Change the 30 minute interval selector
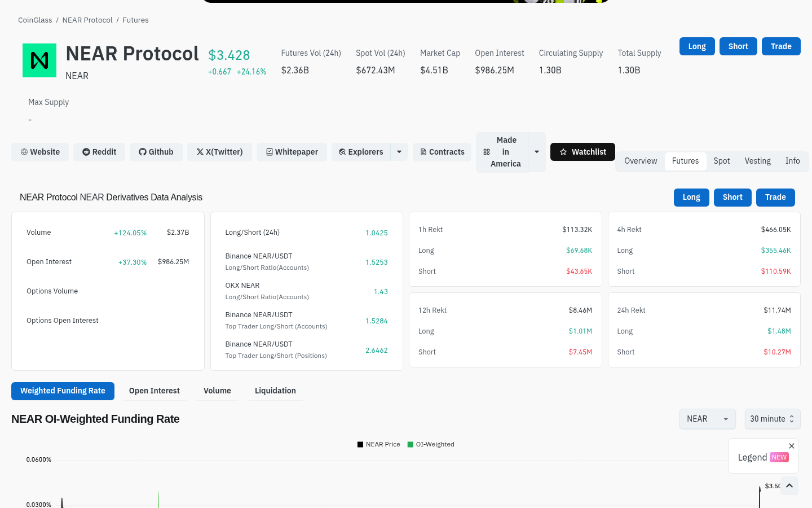The width and height of the screenshot is (812, 508). tap(773, 419)
